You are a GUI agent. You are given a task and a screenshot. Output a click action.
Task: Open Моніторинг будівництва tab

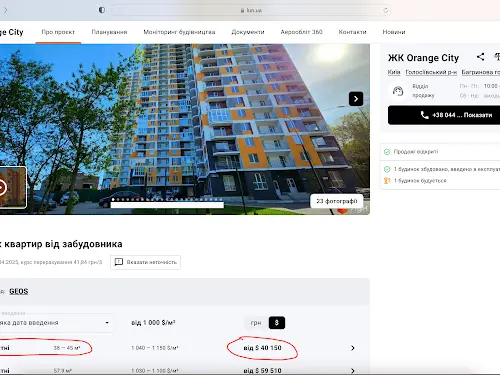click(x=179, y=32)
